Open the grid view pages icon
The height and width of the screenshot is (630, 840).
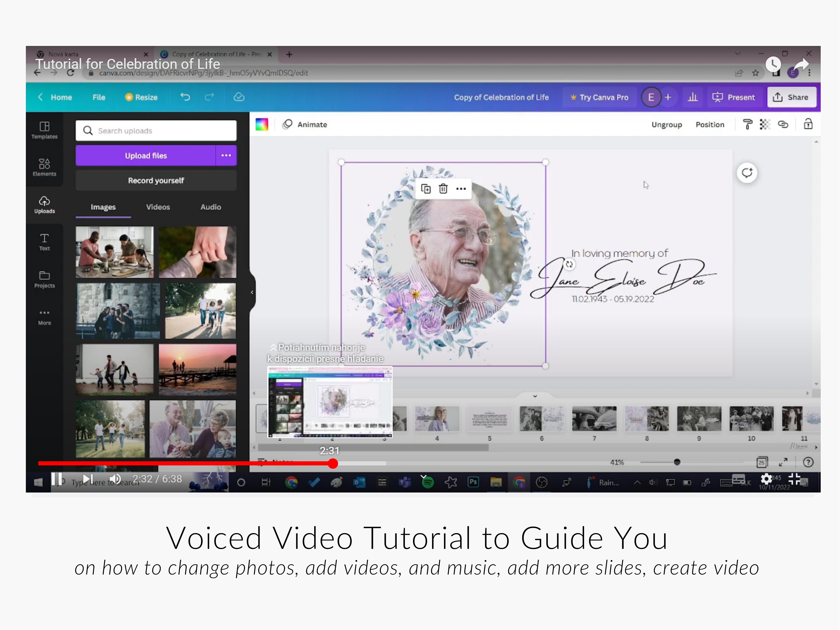(762, 462)
